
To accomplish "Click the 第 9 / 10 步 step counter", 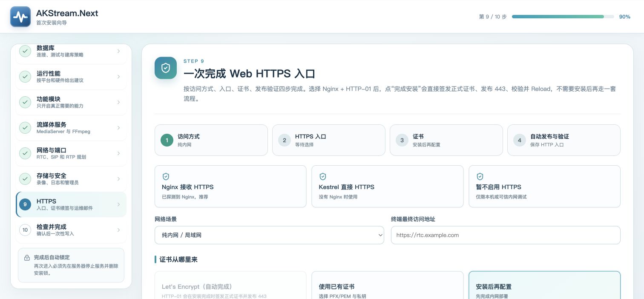I will (x=493, y=17).
